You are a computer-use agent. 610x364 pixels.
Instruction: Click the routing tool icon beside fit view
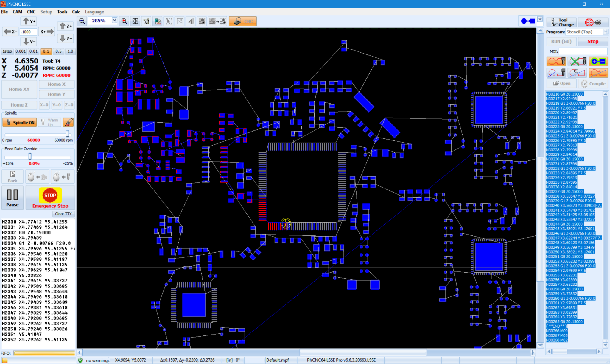click(x=147, y=21)
